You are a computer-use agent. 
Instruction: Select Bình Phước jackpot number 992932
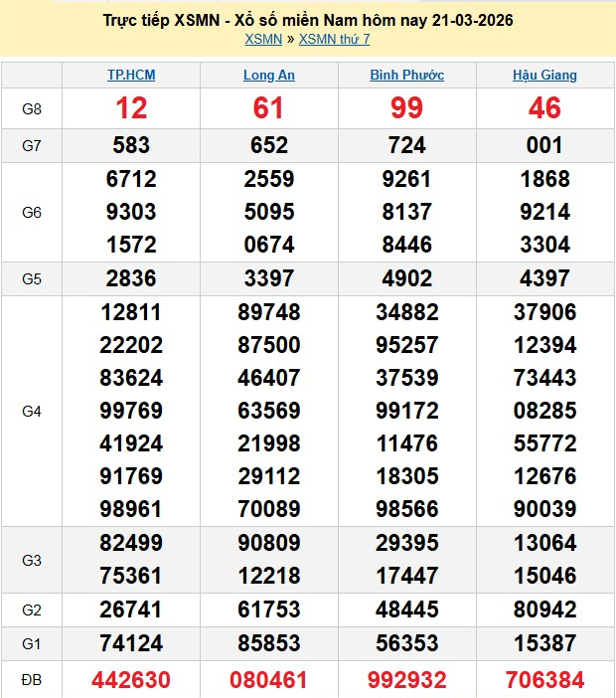click(406, 680)
